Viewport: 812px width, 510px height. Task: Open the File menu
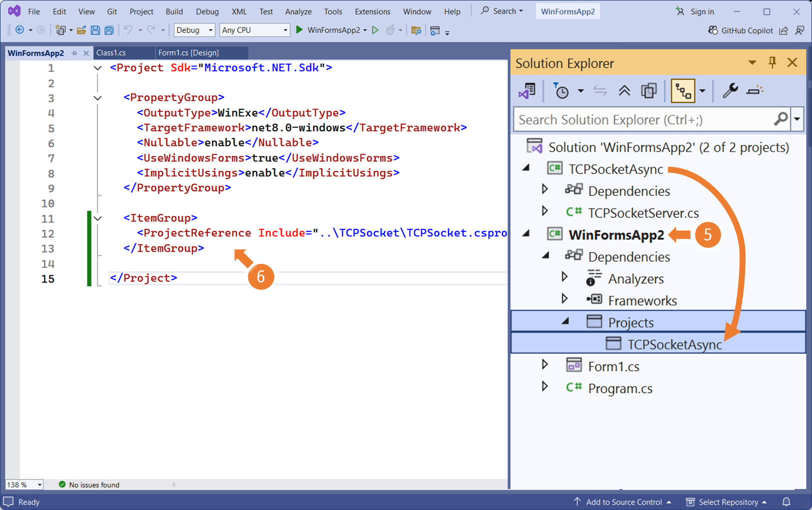pyautogui.click(x=34, y=11)
